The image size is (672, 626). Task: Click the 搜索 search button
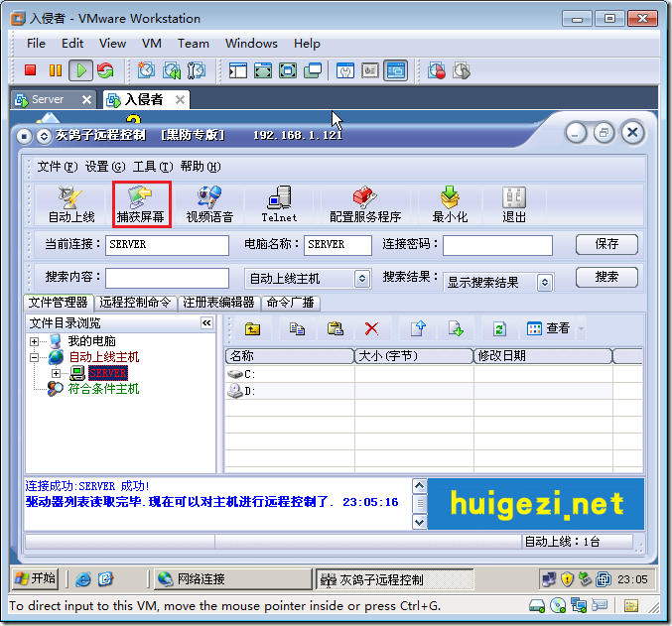click(606, 277)
